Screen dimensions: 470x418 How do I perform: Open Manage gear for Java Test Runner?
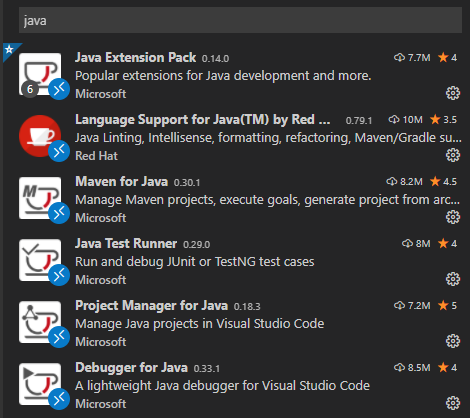click(453, 279)
